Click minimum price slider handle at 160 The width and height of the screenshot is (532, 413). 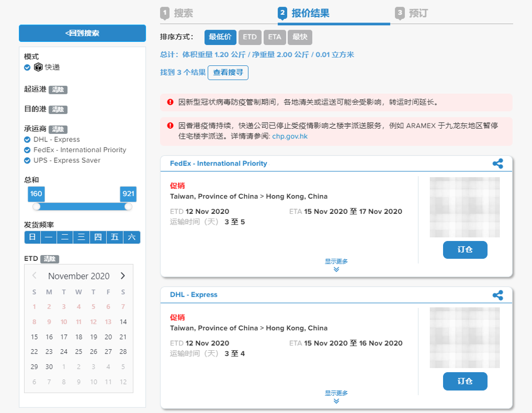[x=36, y=206]
